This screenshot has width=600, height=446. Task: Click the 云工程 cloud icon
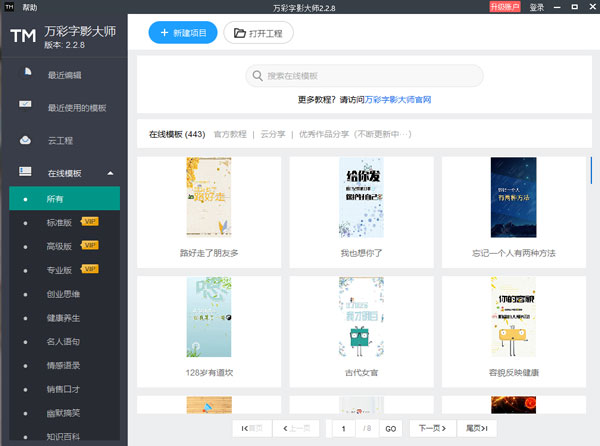pyautogui.click(x=25, y=140)
